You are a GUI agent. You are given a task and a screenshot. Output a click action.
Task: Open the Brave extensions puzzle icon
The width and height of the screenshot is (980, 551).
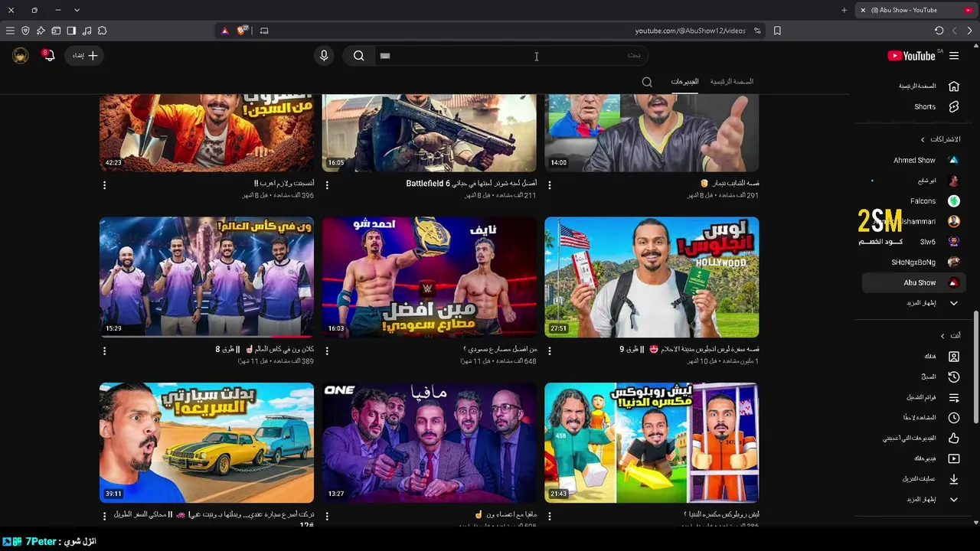(x=102, y=31)
